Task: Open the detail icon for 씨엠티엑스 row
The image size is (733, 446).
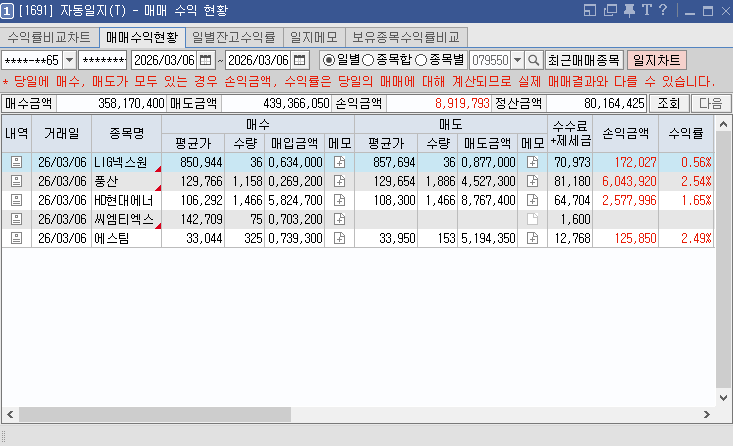Action: click(x=16, y=219)
